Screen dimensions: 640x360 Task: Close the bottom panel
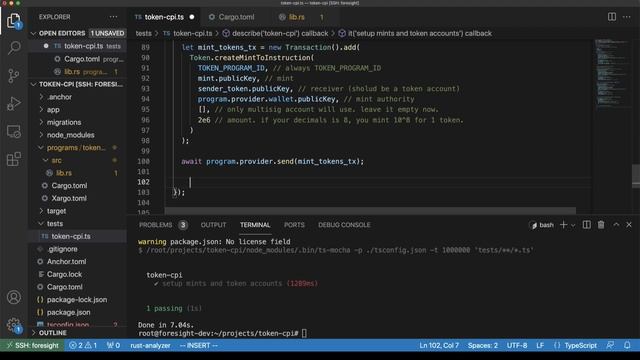coord(629,224)
